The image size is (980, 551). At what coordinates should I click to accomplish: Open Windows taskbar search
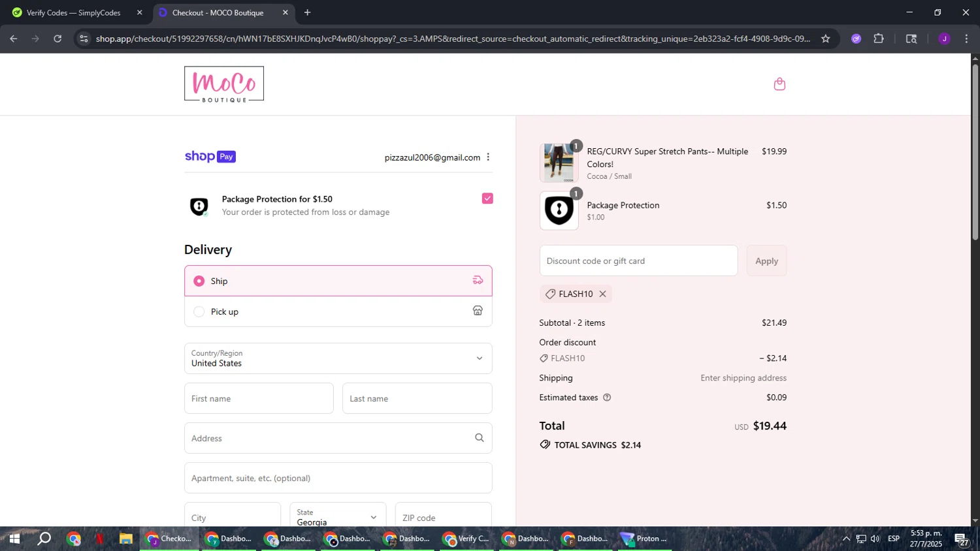click(44, 539)
